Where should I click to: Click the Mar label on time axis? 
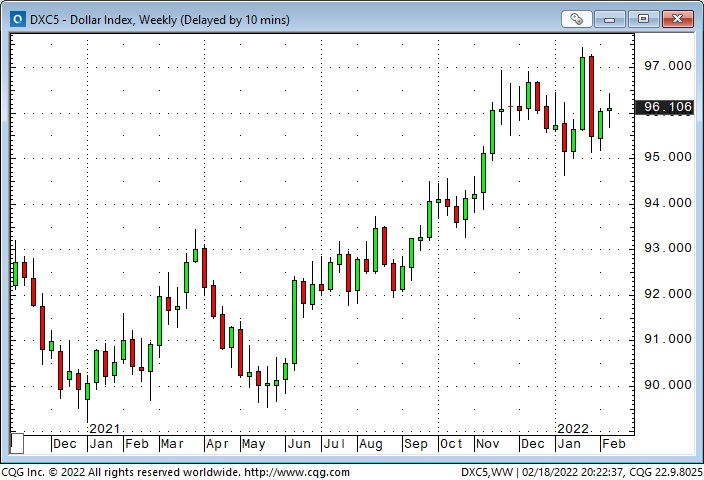172,444
